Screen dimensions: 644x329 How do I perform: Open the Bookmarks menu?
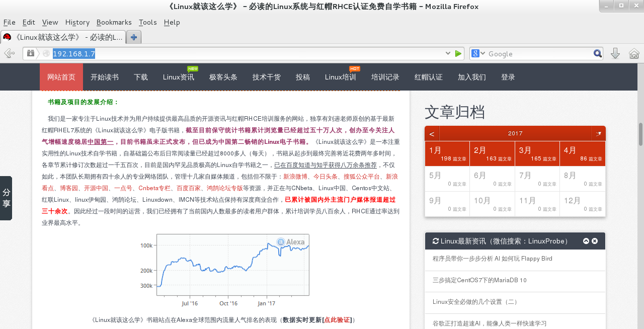[x=114, y=22]
